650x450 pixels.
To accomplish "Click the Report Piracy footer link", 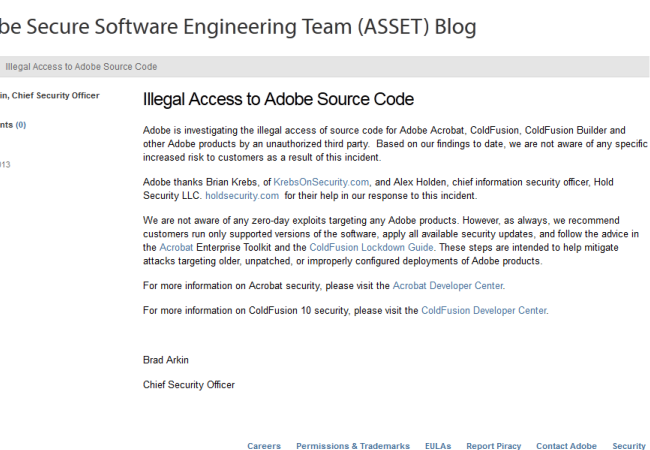I will (x=493, y=445).
